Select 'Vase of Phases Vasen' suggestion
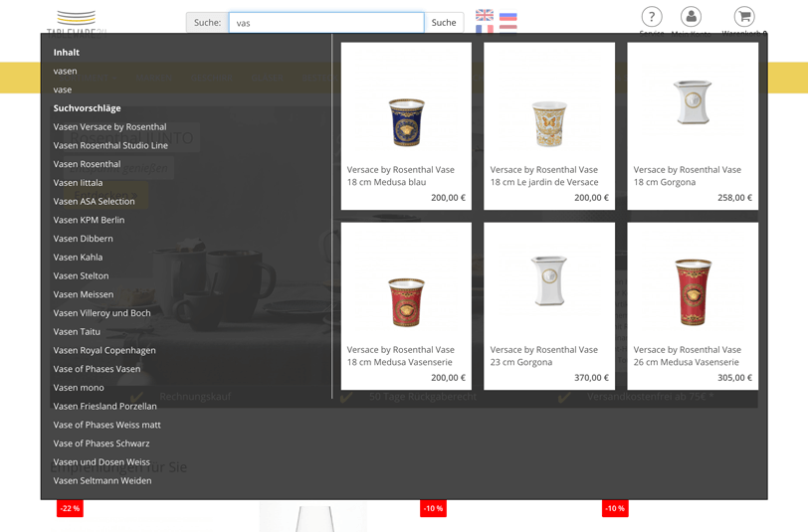This screenshot has width=808, height=532. (x=97, y=369)
